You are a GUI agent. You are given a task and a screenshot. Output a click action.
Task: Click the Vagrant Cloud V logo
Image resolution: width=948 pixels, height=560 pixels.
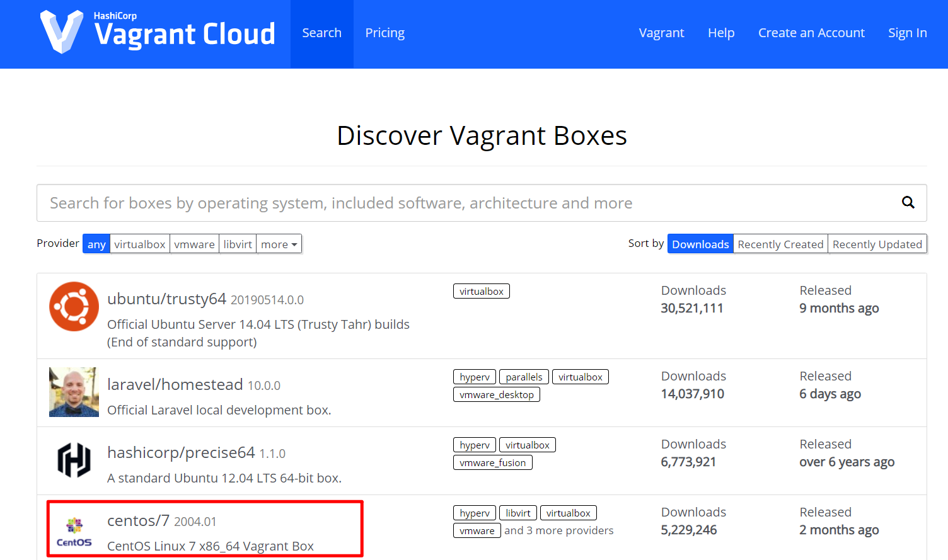[x=62, y=31]
